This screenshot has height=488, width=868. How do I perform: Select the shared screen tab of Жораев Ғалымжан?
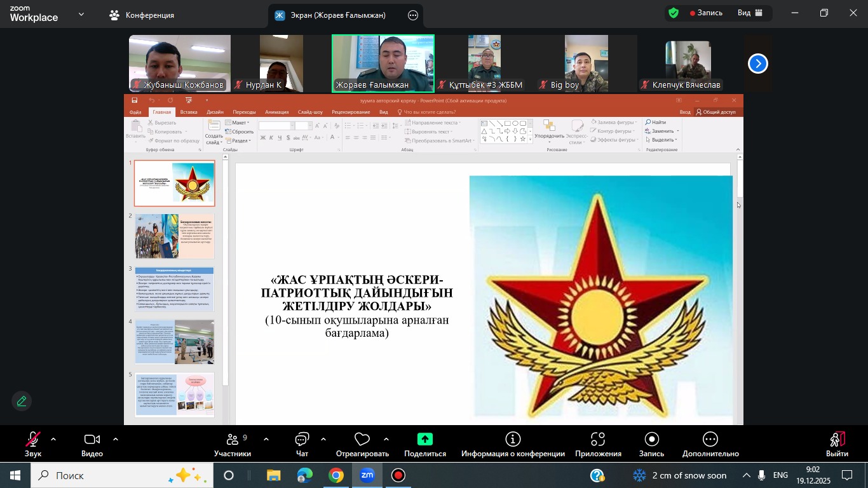(337, 15)
